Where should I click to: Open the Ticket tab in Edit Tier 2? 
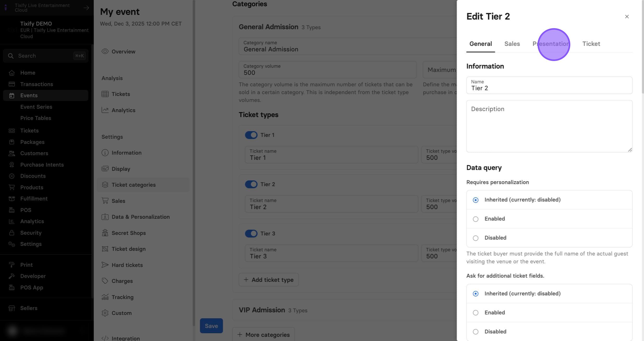click(x=591, y=44)
